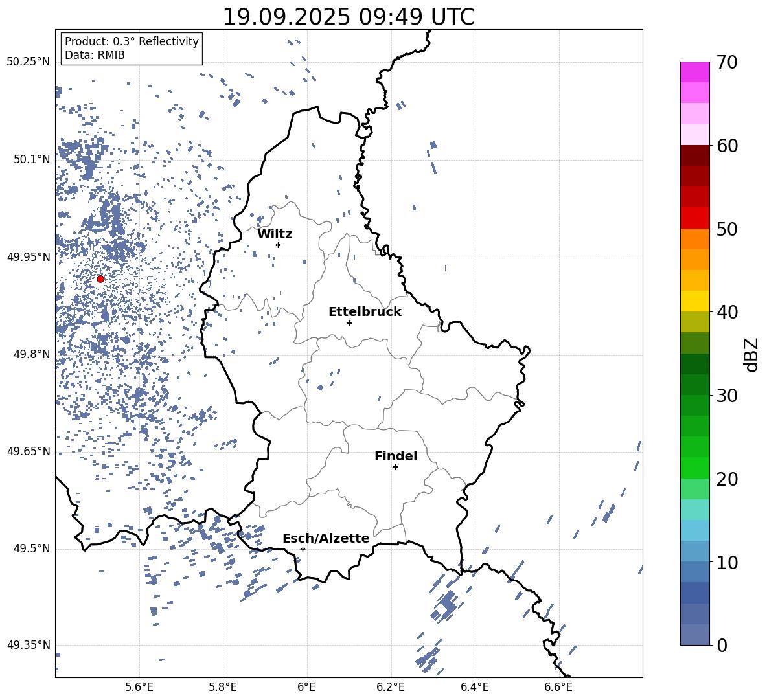Click the 60 tick label on colorbar

click(727, 146)
